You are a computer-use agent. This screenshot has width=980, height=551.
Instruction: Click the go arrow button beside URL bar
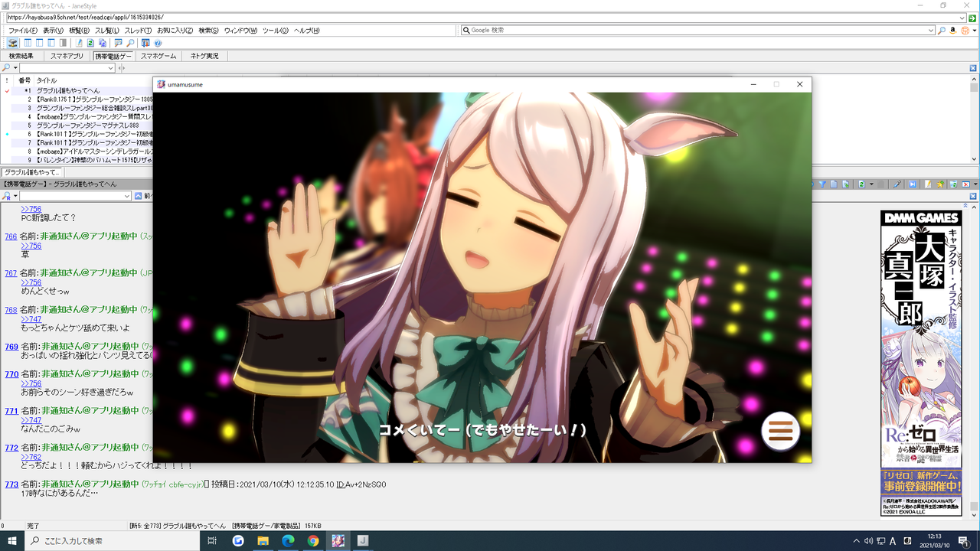[972, 18]
